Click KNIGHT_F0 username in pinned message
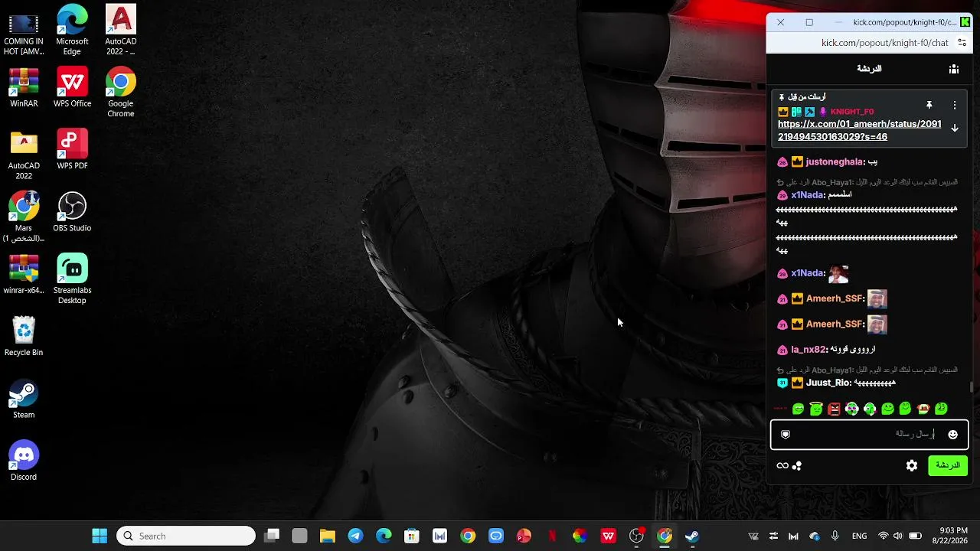This screenshot has width=980, height=551. [x=851, y=112]
